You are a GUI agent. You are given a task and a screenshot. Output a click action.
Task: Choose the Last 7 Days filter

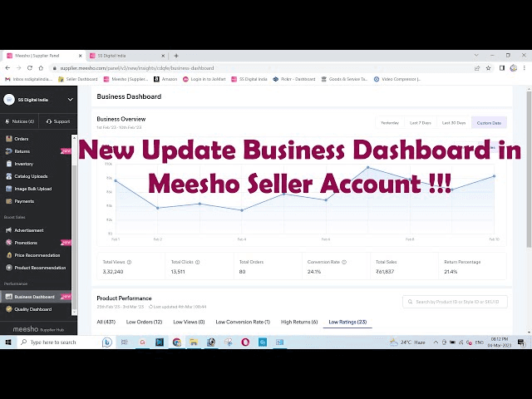pos(421,123)
